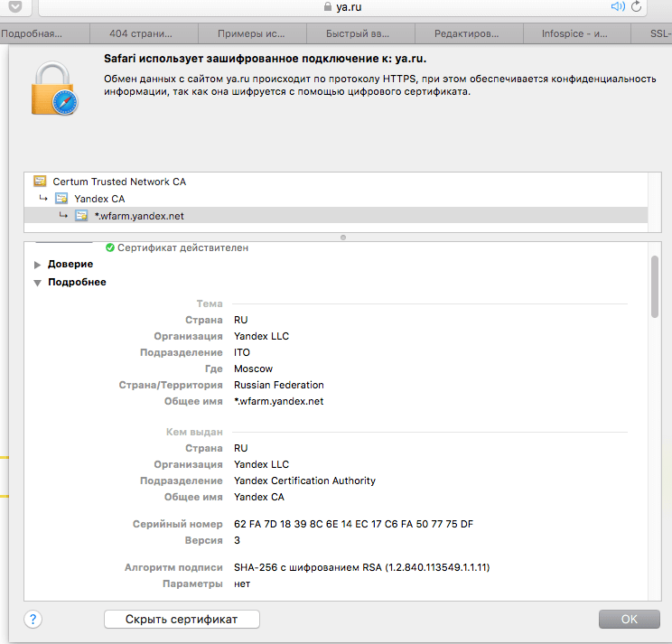This screenshot has height=644, width=672.
Task: Expand the Доверие section
Action: pyautogui.click(x=37, y=265)
